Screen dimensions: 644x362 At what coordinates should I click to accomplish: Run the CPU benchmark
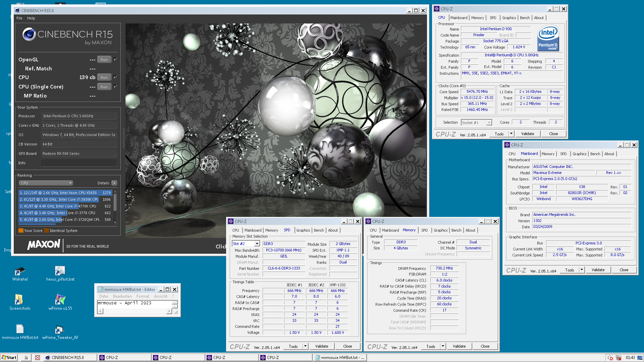[104, 77]
